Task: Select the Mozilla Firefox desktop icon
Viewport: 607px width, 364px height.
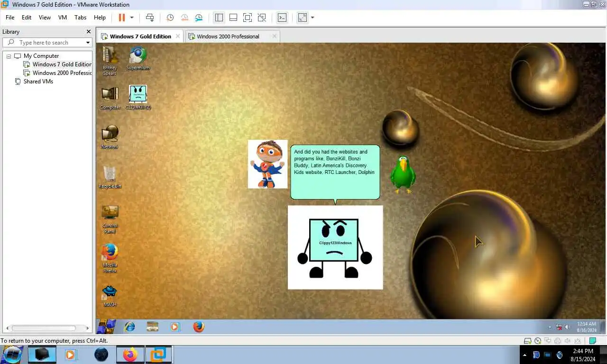Action: pyautogui.click(x=110, y=258)
